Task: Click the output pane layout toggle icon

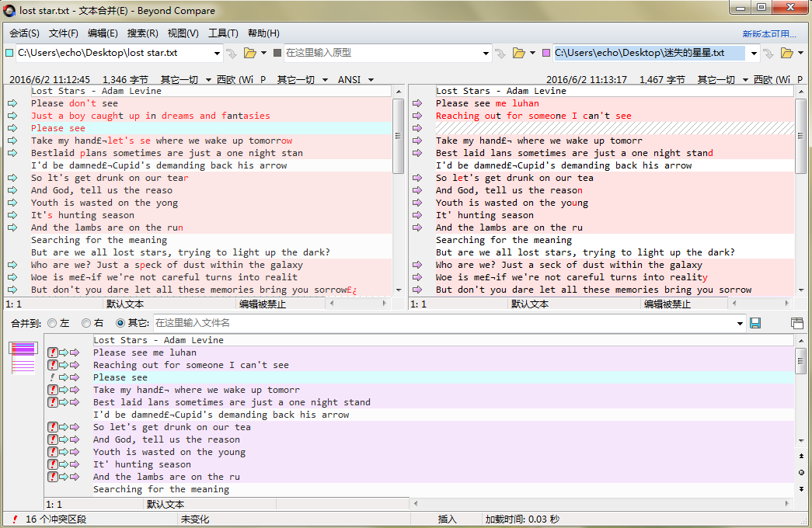Action: click(796, 323)
